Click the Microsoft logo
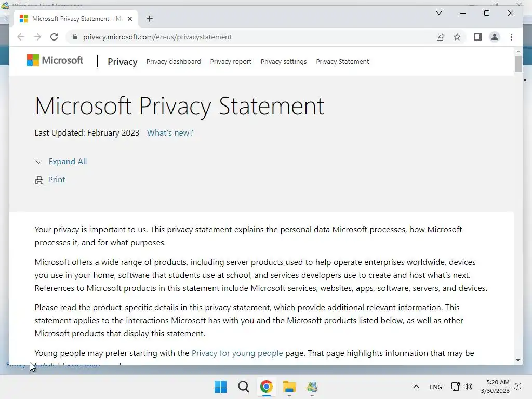This screenshot has height=399, width=532. 55,60
